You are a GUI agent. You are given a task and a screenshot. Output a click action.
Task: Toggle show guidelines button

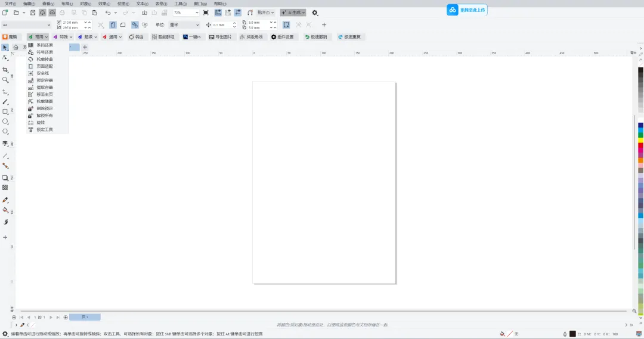click(x=238, y=13)
